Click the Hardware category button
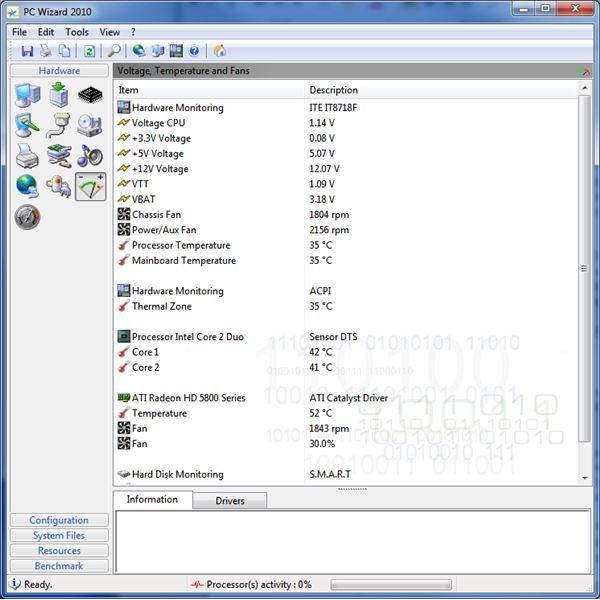 59,71
